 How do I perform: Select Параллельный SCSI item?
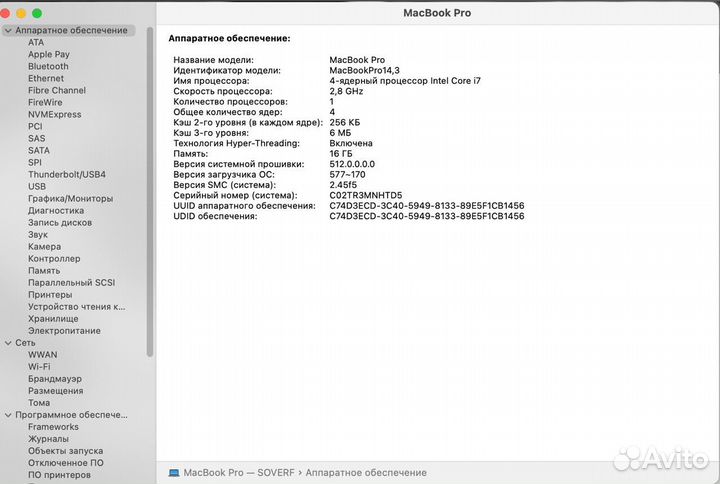tap(72, 283)
